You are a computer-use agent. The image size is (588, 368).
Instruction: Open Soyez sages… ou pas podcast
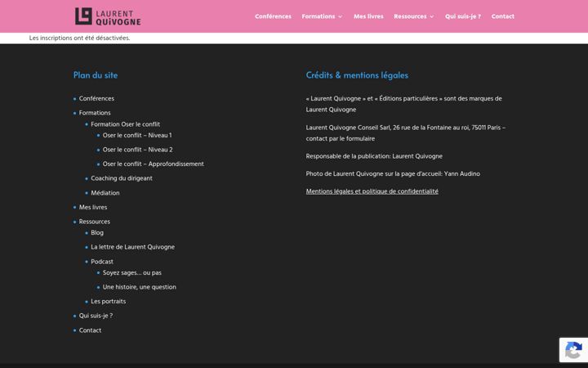(x=132, y=272)
